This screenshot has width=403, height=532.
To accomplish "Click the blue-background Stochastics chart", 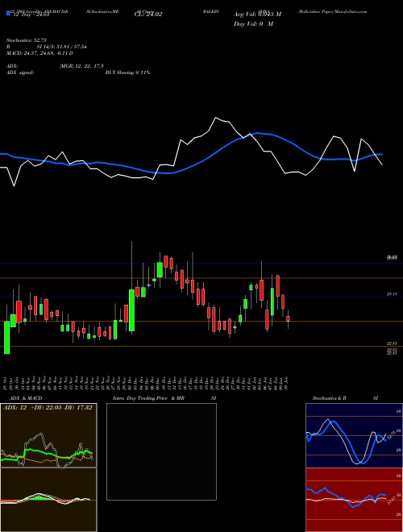I will coord(354,435).
